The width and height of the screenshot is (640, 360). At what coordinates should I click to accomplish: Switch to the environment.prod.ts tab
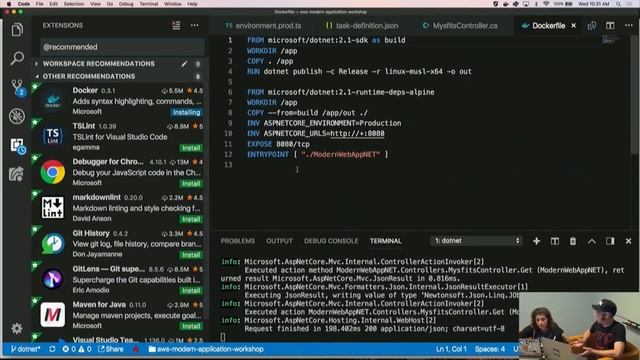coord(263,26)
